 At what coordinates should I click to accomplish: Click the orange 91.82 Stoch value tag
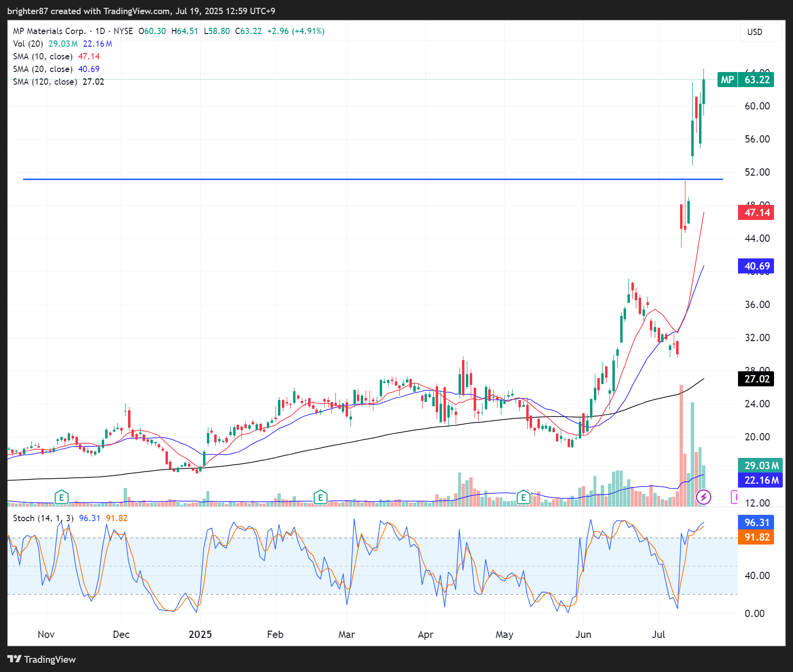click(x=756, y=537)
